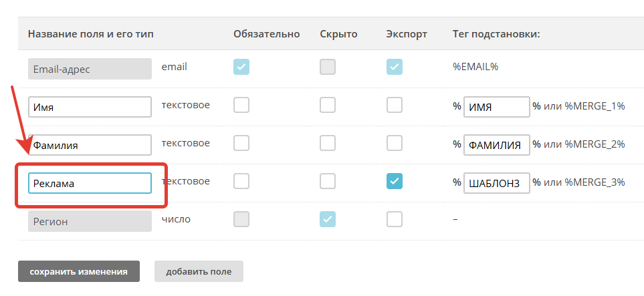This screenshot has height=296, width=644.
Task: Tick the Скрыто checkbox for Реклама
Action: [328, 182]
